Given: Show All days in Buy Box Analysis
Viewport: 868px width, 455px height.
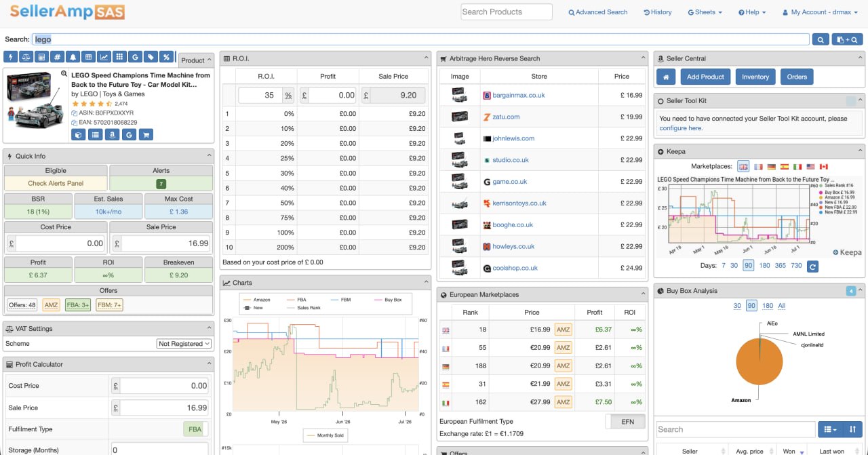Looking at the screenshot, I should [781, 306].
